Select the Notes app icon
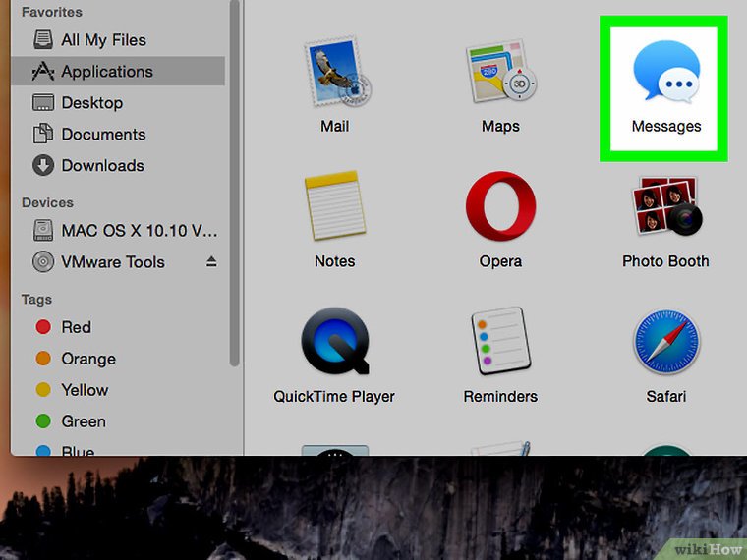Image resolution: width=747 pixels, height=560 pixels. (334, 210)
